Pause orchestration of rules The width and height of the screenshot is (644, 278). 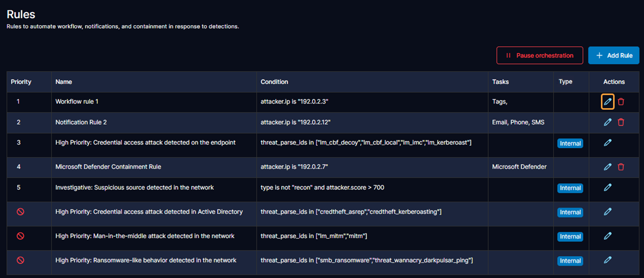(x=539, y=55)
